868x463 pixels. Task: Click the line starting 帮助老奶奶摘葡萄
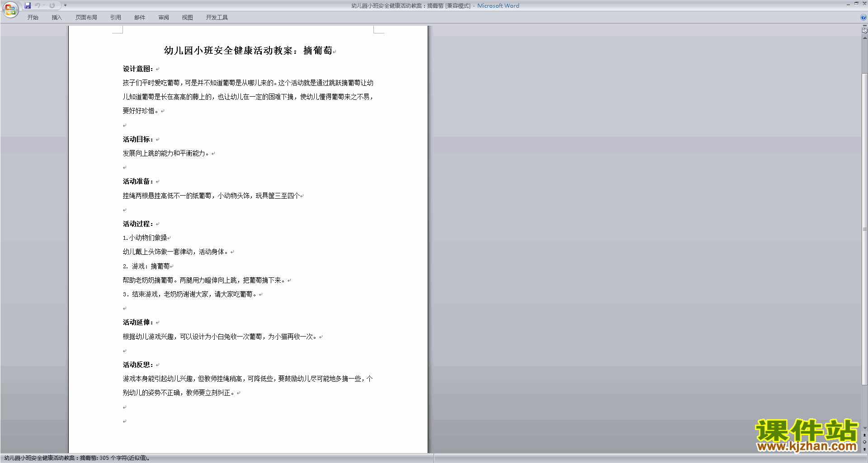click(x=205, y=281)
